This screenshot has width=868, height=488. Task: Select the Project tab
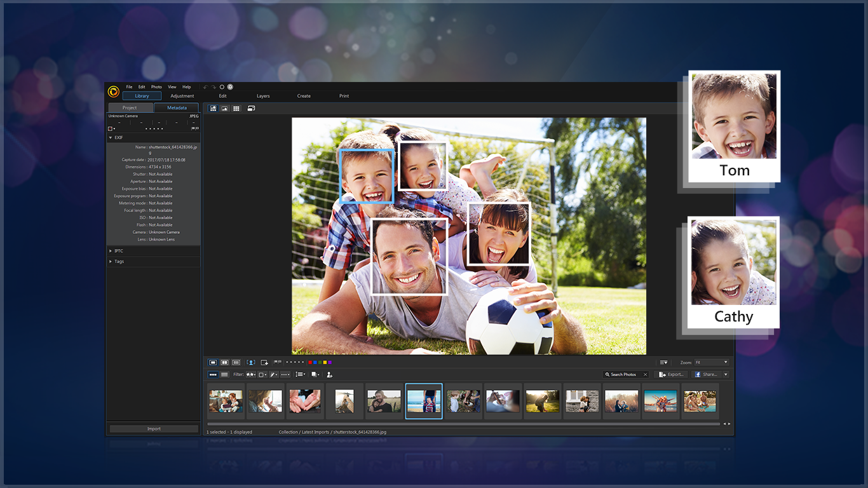[130, 108]
